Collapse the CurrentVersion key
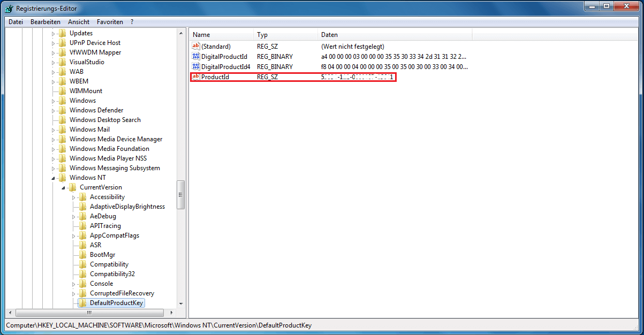Screen dimensions: 644x335 [63, 188]
